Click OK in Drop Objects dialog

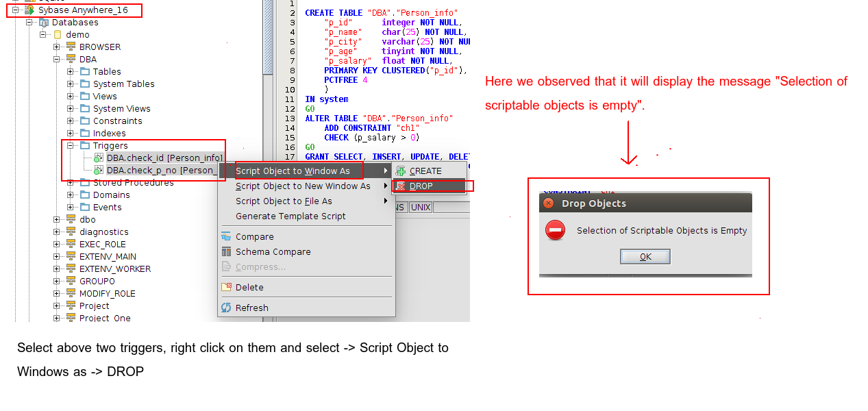point(645,257)
